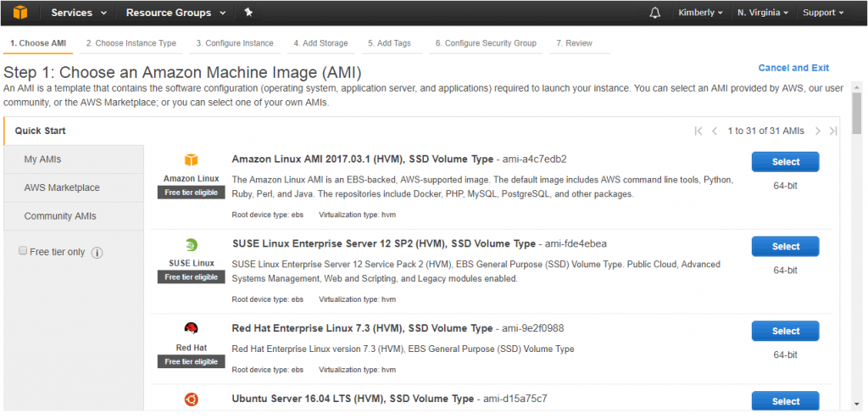Click the ami-d15a75c7 ID text
The height and width of the screenshot is (419, 868).
[515, 399]
